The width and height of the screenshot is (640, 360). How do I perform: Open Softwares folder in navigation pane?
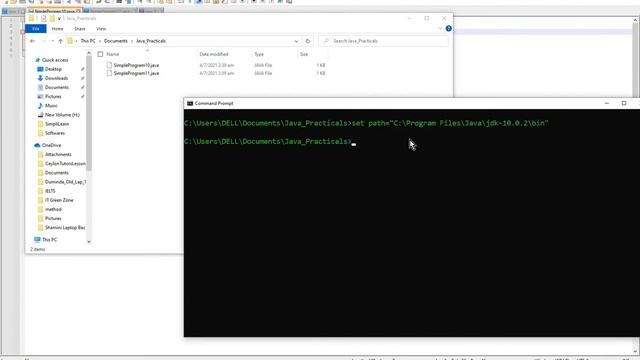55,133
